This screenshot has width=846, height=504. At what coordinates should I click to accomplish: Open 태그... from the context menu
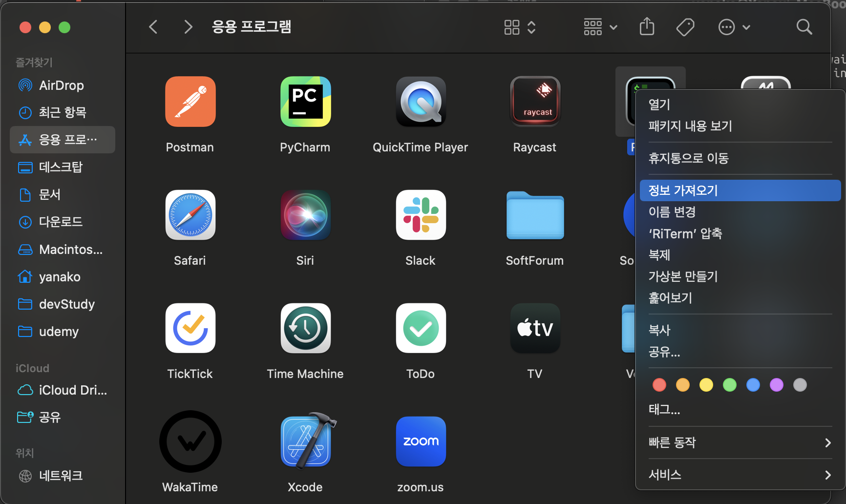(740, 409)
